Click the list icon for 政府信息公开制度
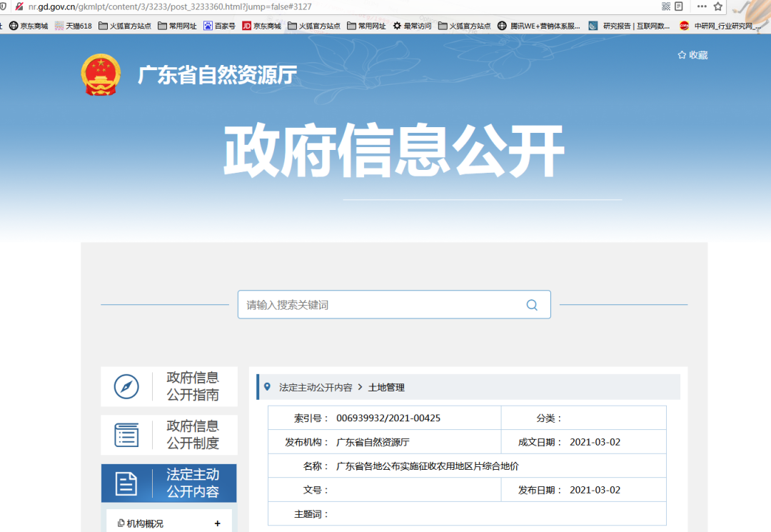 (126, 435)
